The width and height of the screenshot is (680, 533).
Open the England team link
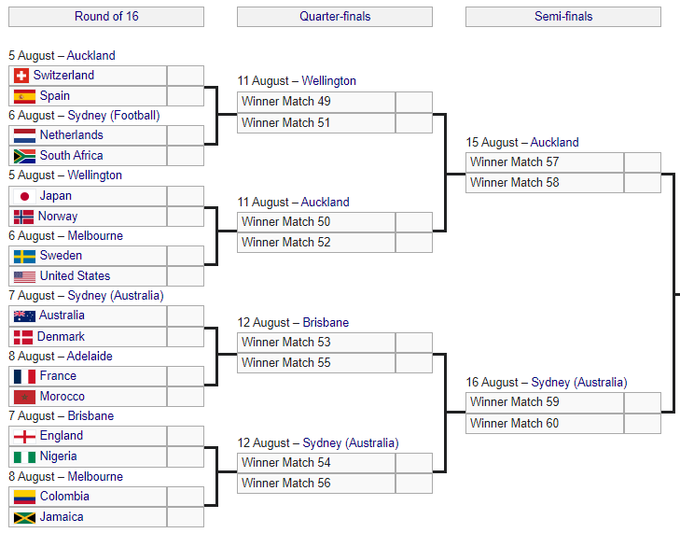point(61,436)
